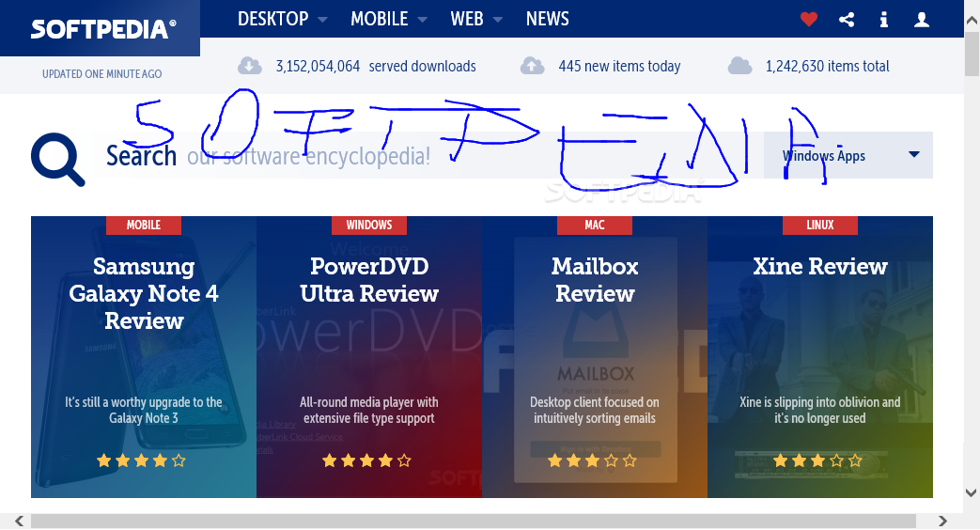Click the magnifying glass search icon
This screenshot has height=530, width=980.
pos(57,159)
